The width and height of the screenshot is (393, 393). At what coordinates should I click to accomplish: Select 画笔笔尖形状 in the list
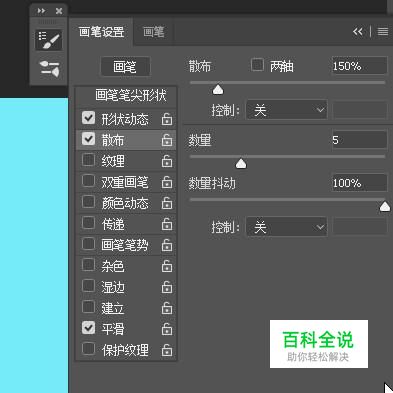[130, 95]
